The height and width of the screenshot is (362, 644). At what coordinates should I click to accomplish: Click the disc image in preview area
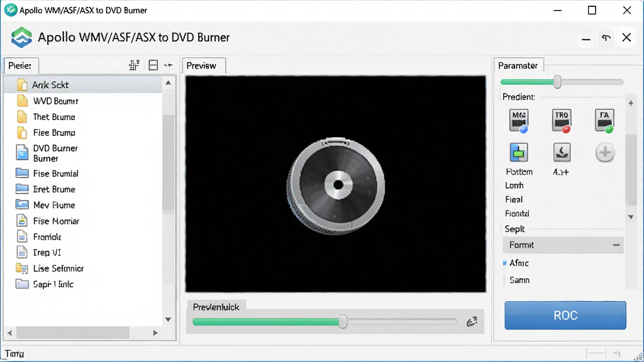click(x=336, y=185)
